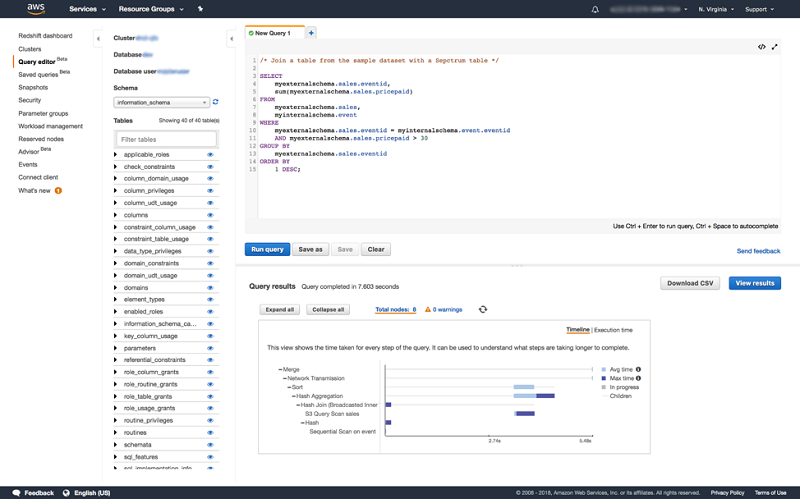Screen dimensions: 800x499
Task: Add a new query tab with plus icon
Action: (311, 33)
